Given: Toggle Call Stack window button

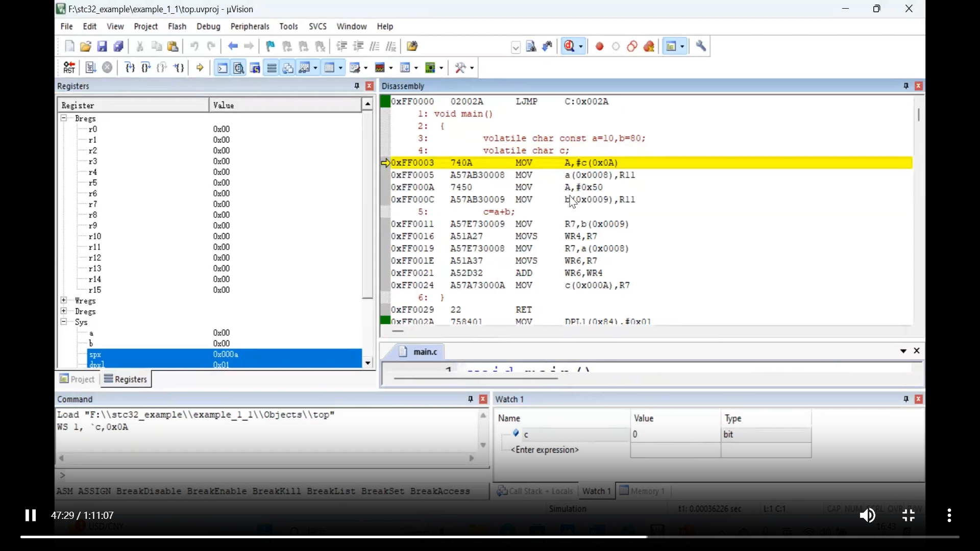Looking at the screenshot, I should pyautogui.click(x=288, y=68).
